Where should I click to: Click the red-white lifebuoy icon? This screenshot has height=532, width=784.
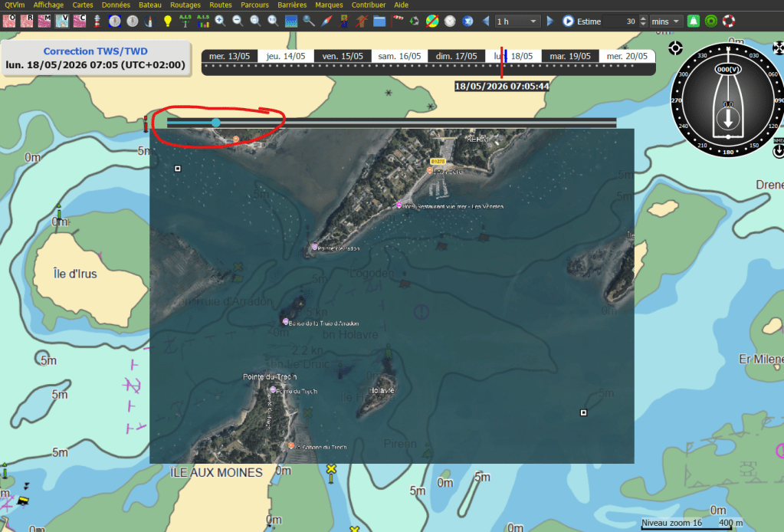click(729, 21)
